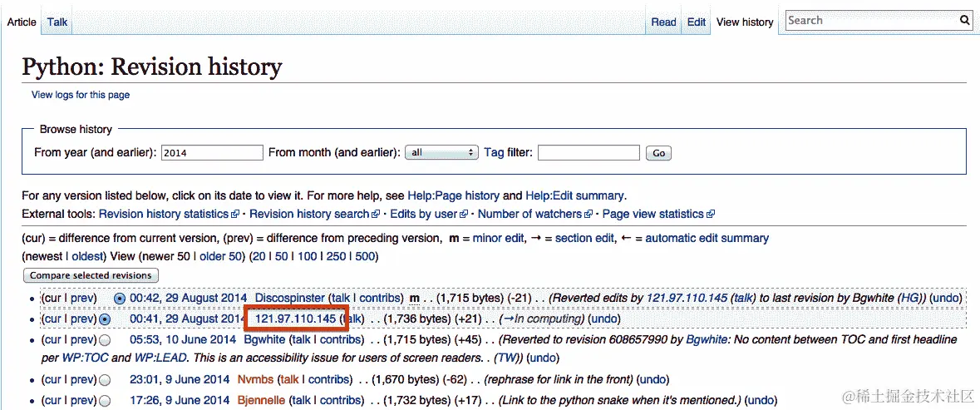The image size is (980, 410).
Task: Click the From year input field
Action: pyautogui.click(x=212, y=152)
